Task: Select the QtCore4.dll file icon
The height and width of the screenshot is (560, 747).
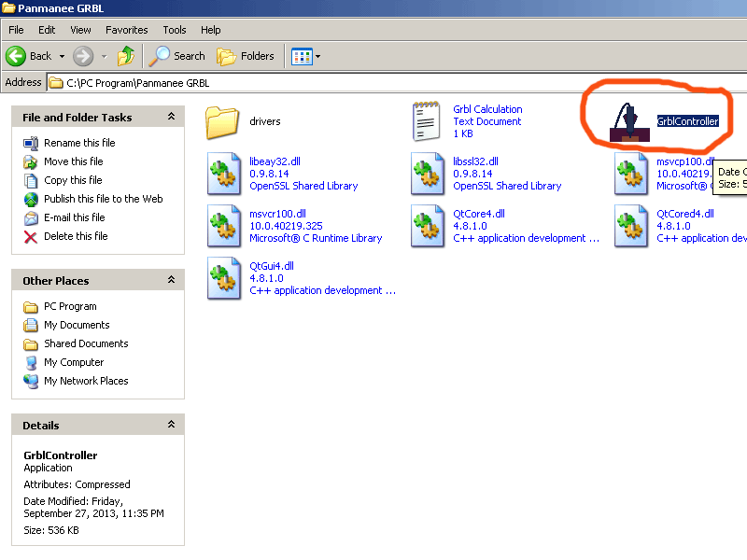Action: (x=428, y=226)
